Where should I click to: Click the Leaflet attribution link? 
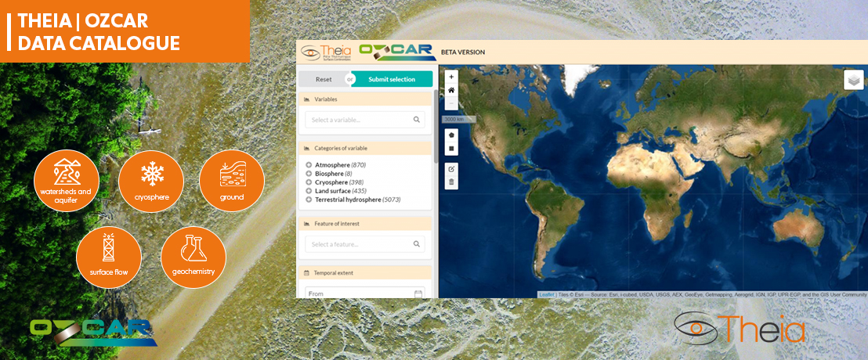[546, 295]
